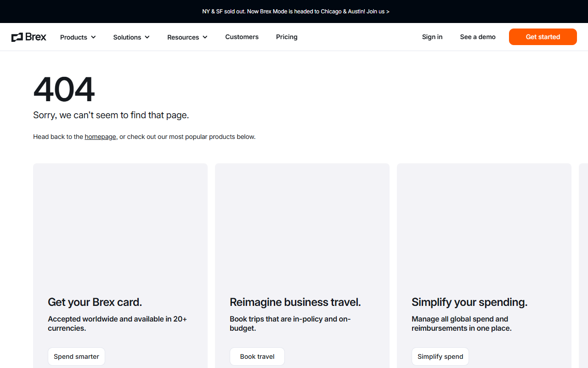Click the Brex logo in the header
This screenshot has width=588, height=368.
(x=29, y=37)
